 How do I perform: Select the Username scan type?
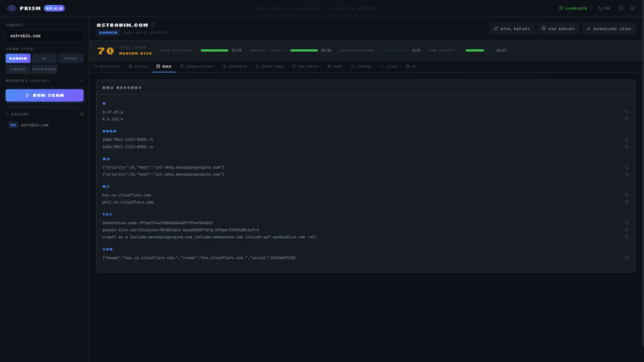44,69
